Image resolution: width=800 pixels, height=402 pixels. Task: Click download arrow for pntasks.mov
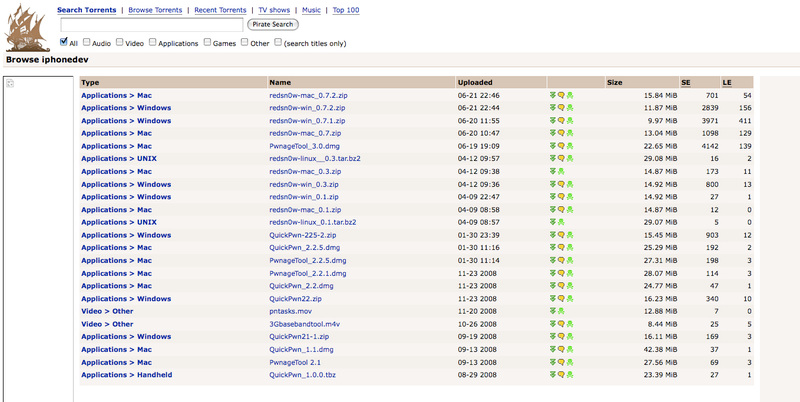pos(553,311)
